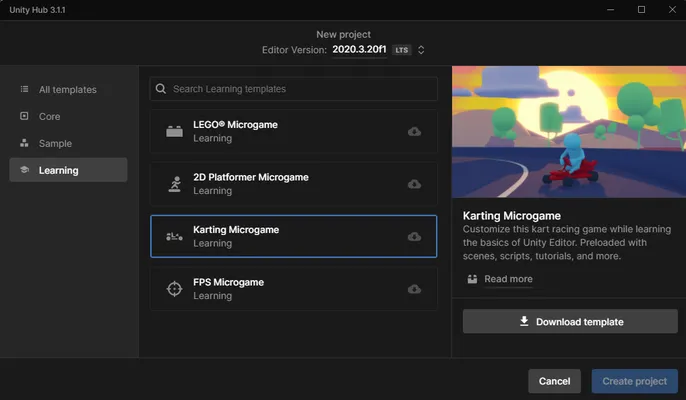
Task: Click the Karting Microgame preview image
Action: click(x=569, y=132)
